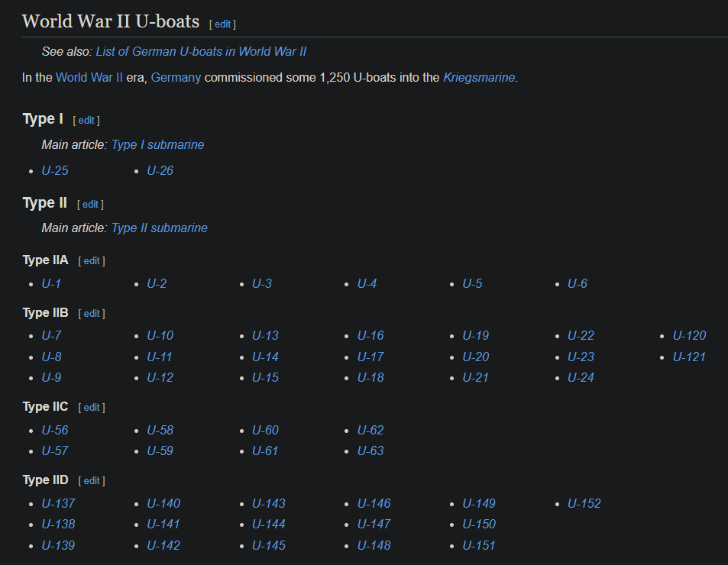Open the U-5 link
728x565 pixels.
pyautogui.click(x=473, y=283)
